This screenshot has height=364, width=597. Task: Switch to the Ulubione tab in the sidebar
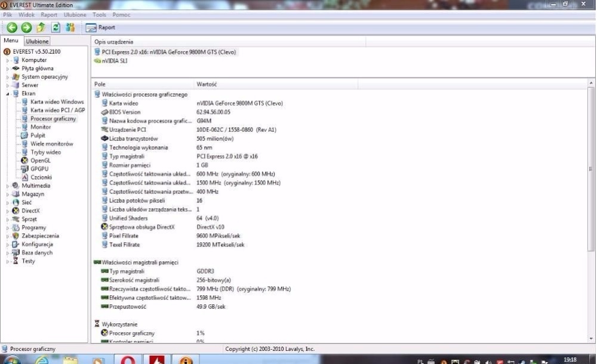37,41
